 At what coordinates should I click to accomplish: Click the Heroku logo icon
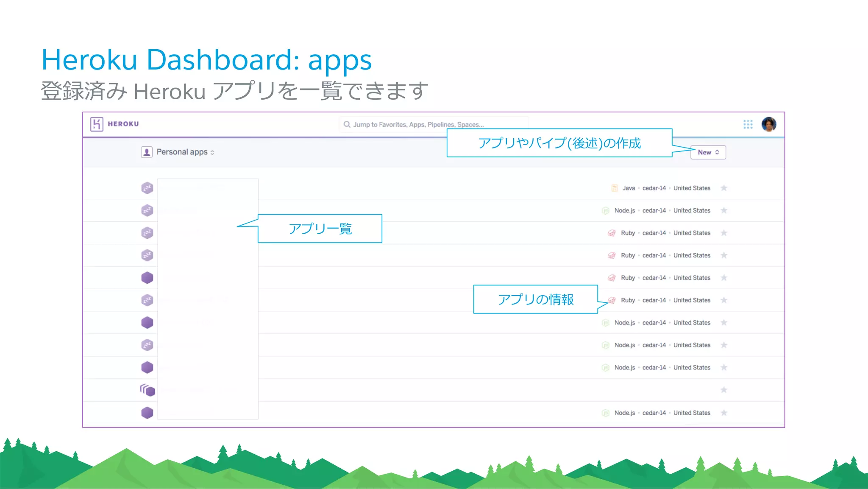97,124
